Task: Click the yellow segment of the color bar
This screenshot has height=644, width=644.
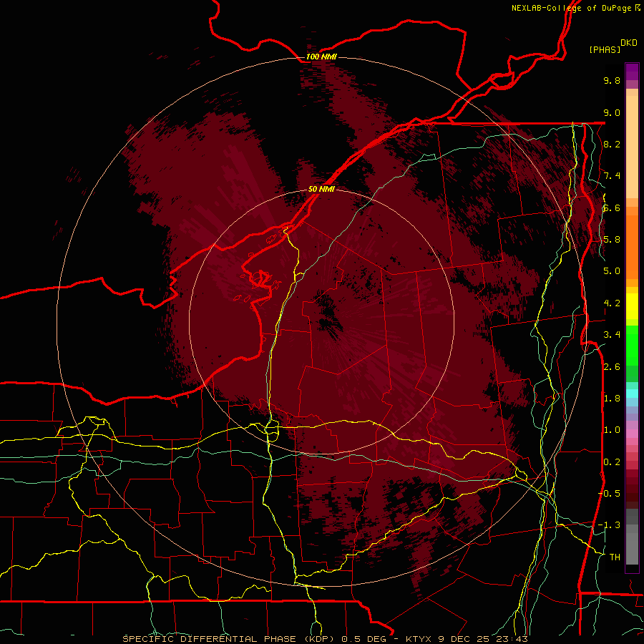Action: click(x=632, y=306)
